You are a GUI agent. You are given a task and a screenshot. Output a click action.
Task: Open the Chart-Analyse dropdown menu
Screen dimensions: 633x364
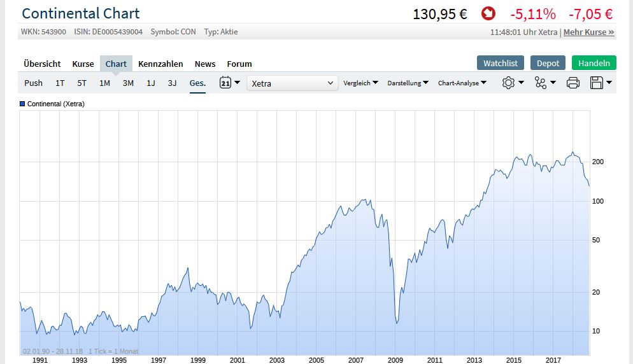tap(462, 83)
